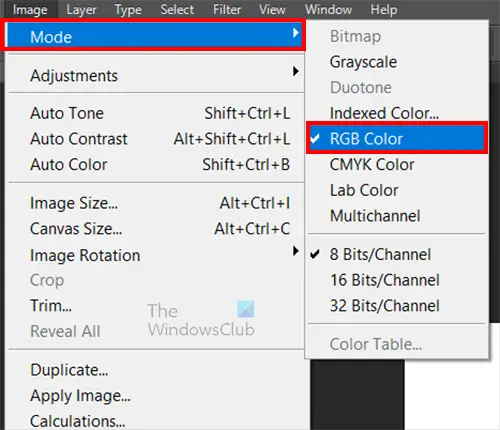Choose Grayscale color mode
The image size is (500, 430).
point(397,62)
